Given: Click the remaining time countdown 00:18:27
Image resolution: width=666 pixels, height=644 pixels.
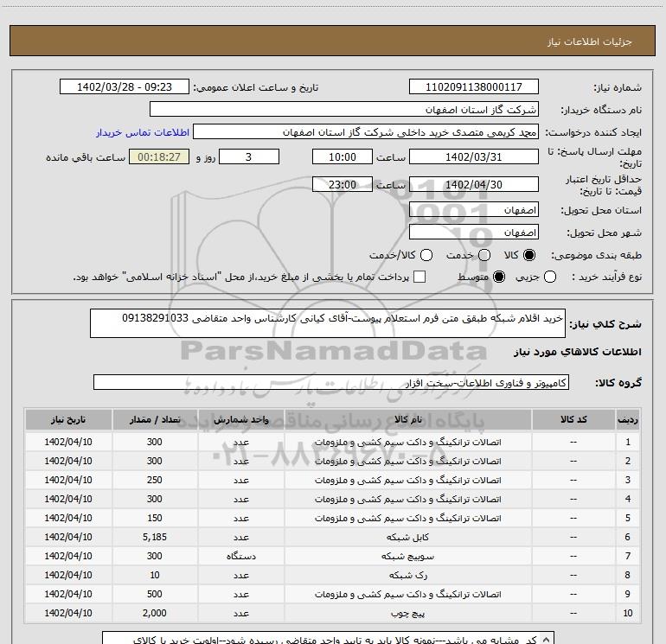Looking at the screenshot, I should [x=159, y=156].
